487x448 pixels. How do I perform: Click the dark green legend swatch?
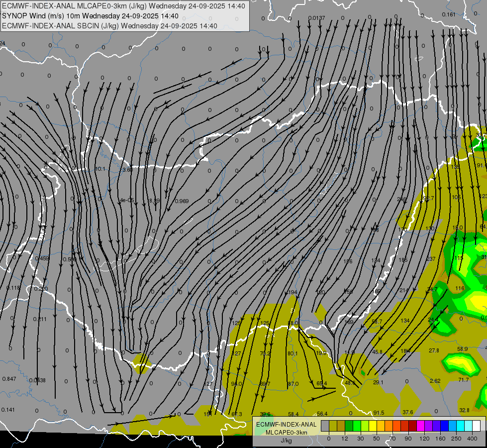tap(349, 426)
